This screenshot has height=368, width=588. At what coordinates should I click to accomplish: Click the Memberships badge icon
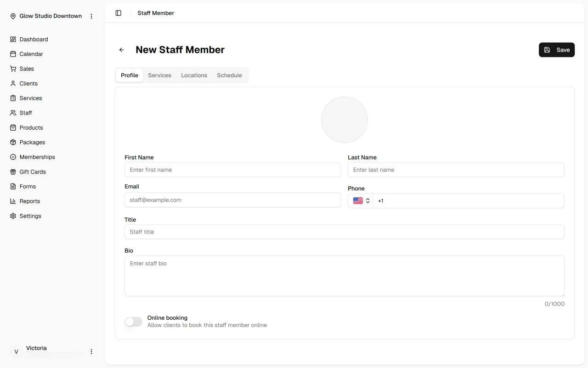(13, 157)
